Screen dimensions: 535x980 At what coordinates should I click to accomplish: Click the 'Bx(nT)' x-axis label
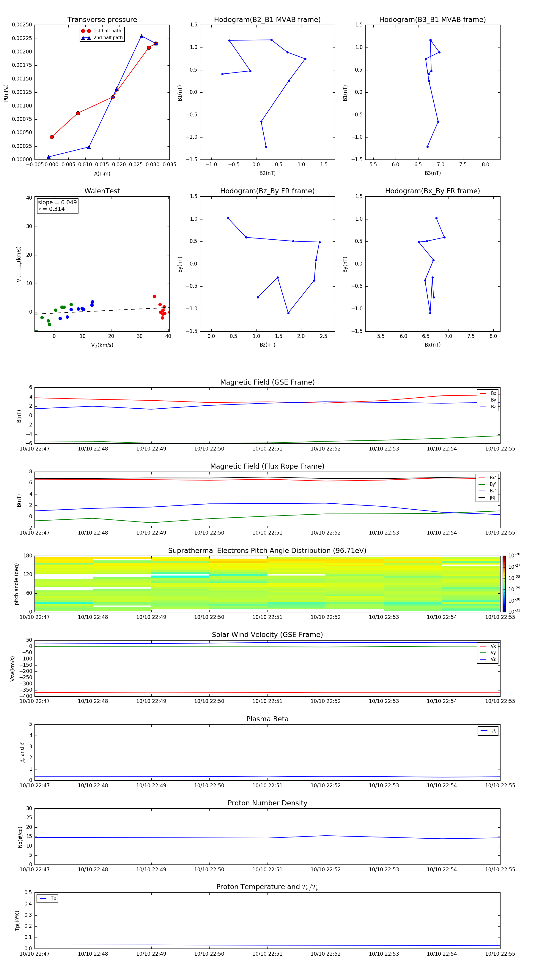(432, 345)
